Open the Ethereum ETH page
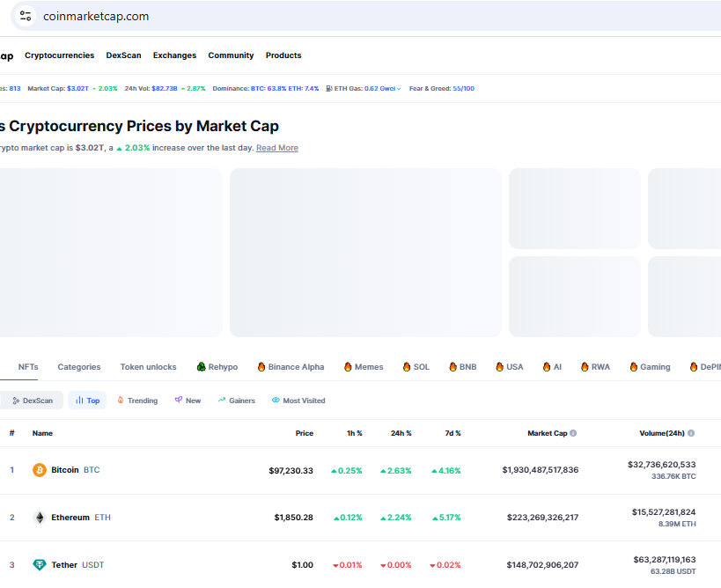This screenshot has width=721, height=588. point(81,518)
